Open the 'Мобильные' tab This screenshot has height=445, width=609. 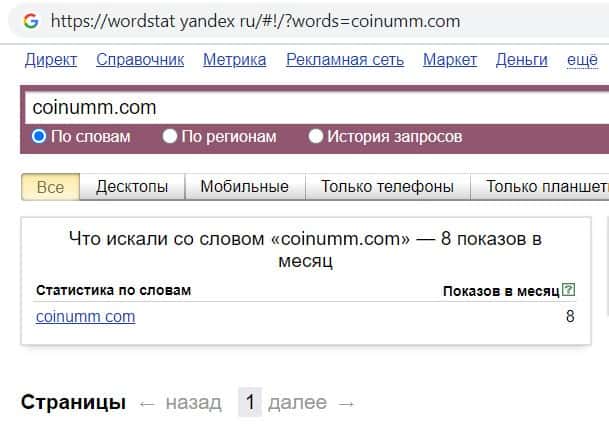(x=244, y=186)
